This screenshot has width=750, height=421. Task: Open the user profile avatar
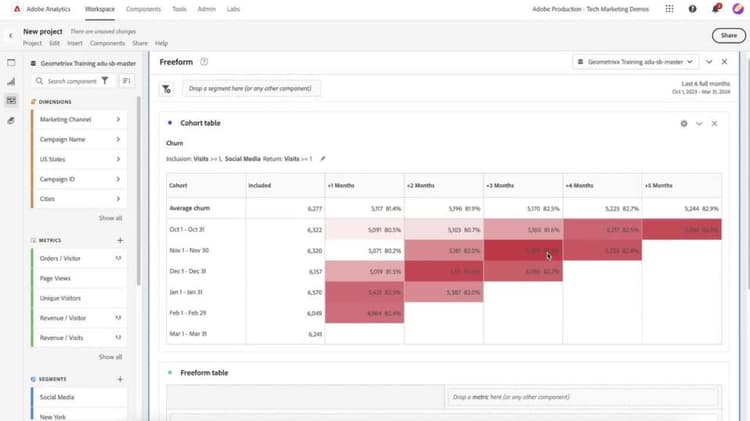coord(738,9)
